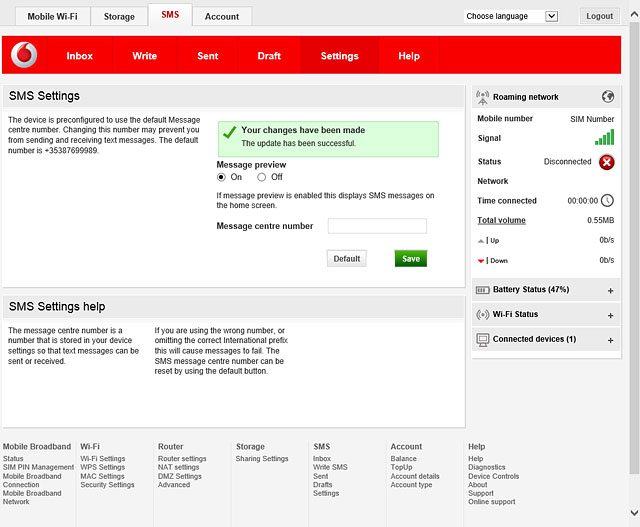The image size is (640, 527).
Task: Click the green success checkmark icon
Action: click(x=229, y=132)
